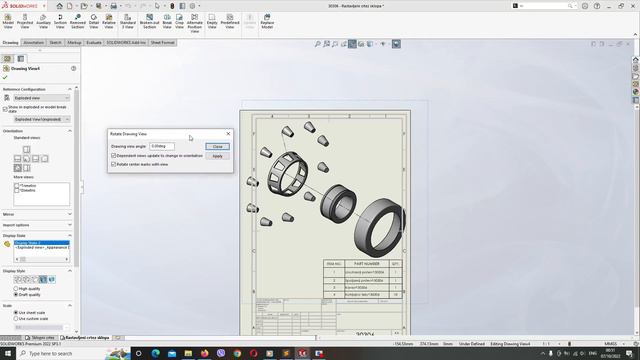
Task: Insert an Empty View
Action: click(212, 21)
